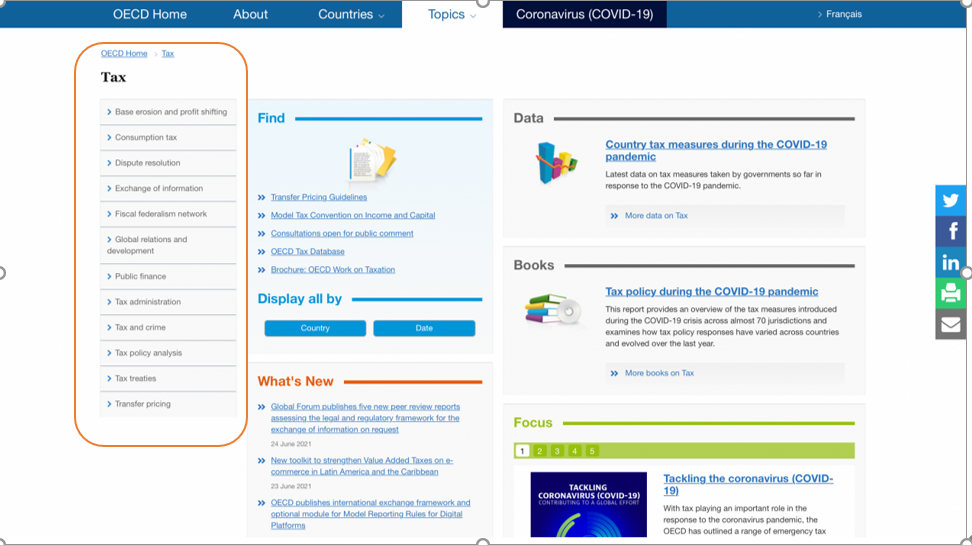972x546 pixels.
Task: Open Transfer Pricing Guidelines link
Action: [x=319, y=197]
